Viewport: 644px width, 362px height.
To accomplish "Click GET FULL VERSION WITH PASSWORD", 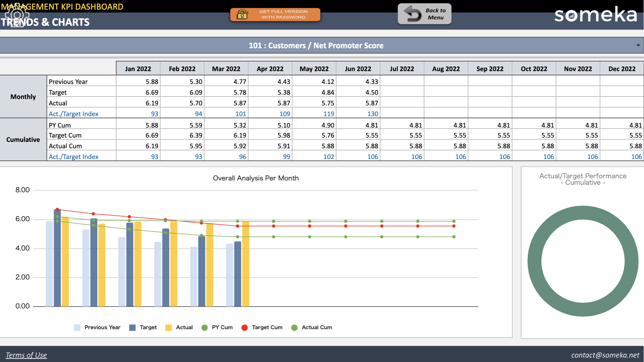I will click(x=284, y=14).
